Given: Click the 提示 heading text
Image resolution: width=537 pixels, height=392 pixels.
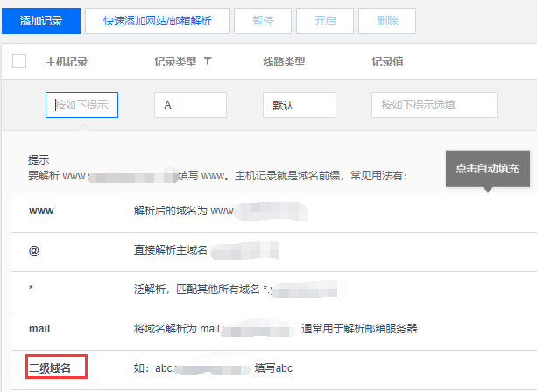Looking at the screenshot, I should pyautogui.click(x=39, y=160).
